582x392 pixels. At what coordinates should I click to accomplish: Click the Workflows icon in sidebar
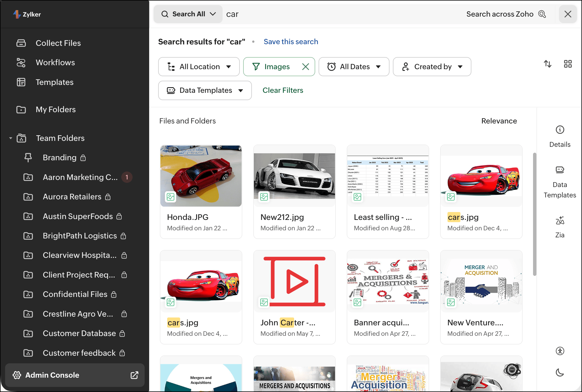(x=21, y=62)
